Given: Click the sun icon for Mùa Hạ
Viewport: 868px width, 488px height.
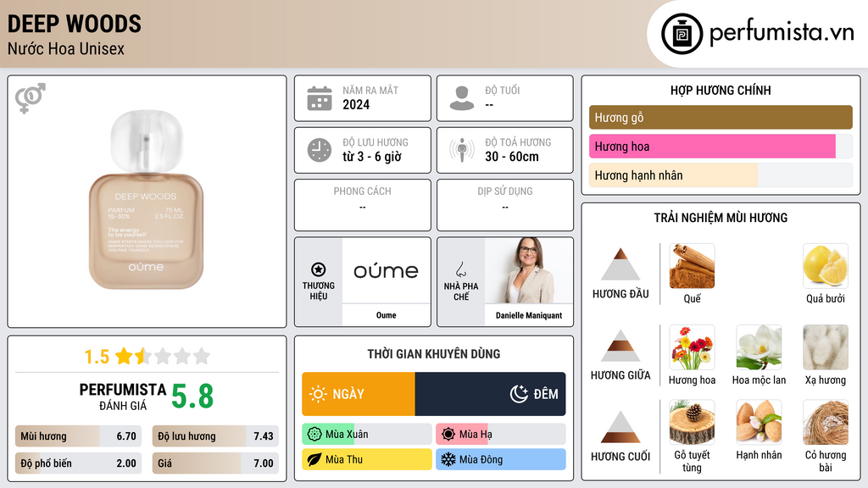Looking at the screenshot, I should (448, 435).
